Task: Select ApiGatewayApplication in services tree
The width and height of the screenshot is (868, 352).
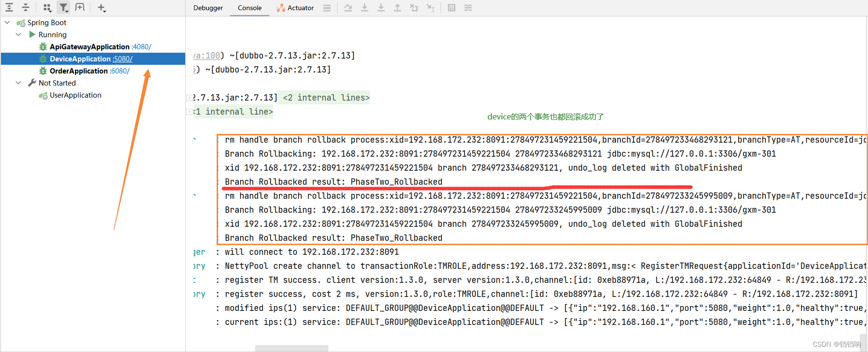Action: click(x=89, y=46)
